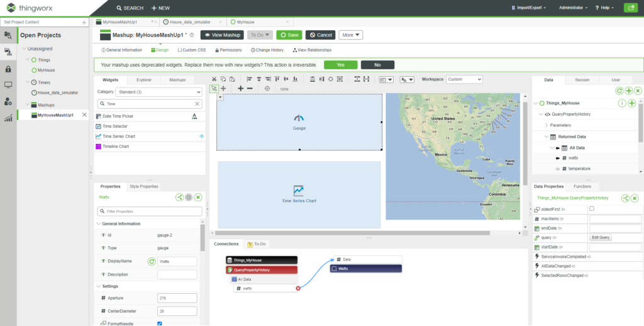The width and height of the screenshot is (644, 326).
Task: Select the pan/move canvas tool
Action: pos(223,88)
